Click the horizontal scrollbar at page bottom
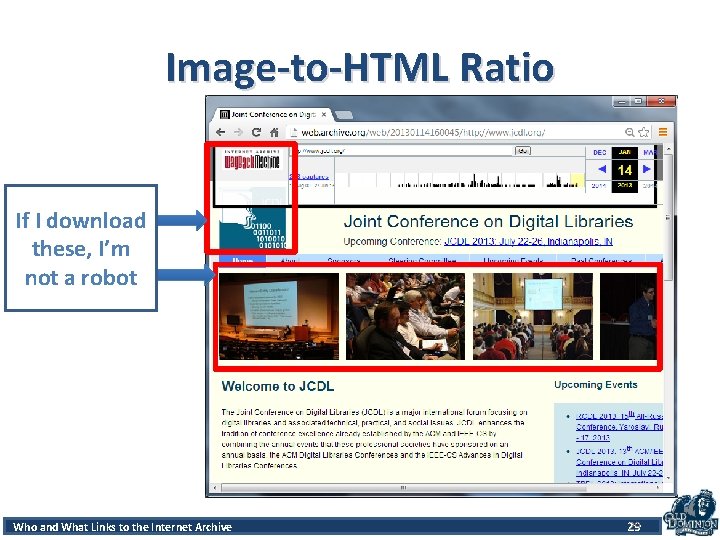720x540 pixels. tap(403, 488)
